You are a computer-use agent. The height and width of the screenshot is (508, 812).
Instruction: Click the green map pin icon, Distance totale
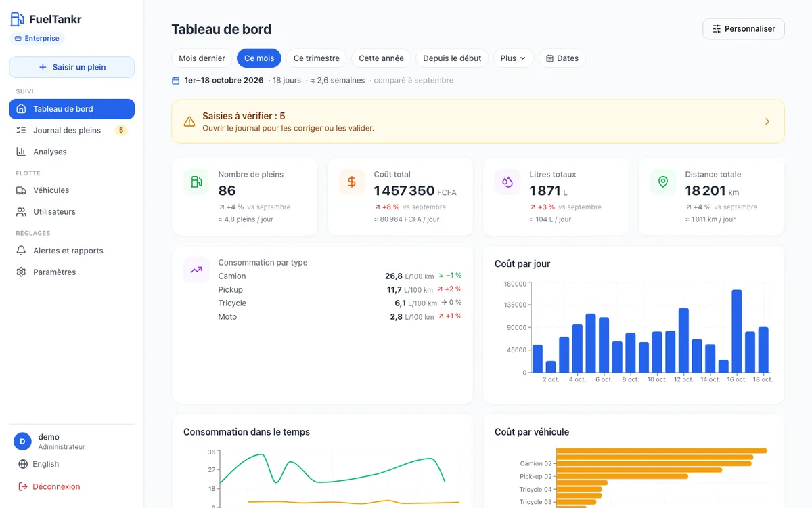(x=663, y=182)
